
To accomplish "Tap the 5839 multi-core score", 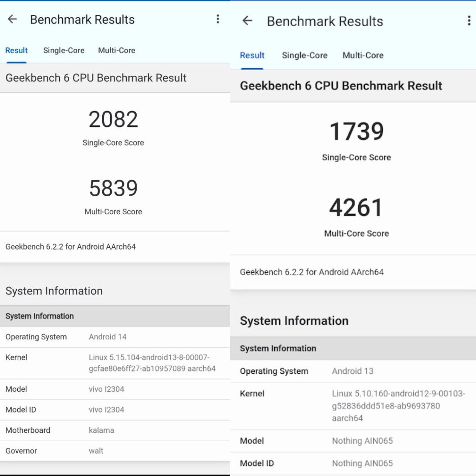I will (x=113, y=188).
